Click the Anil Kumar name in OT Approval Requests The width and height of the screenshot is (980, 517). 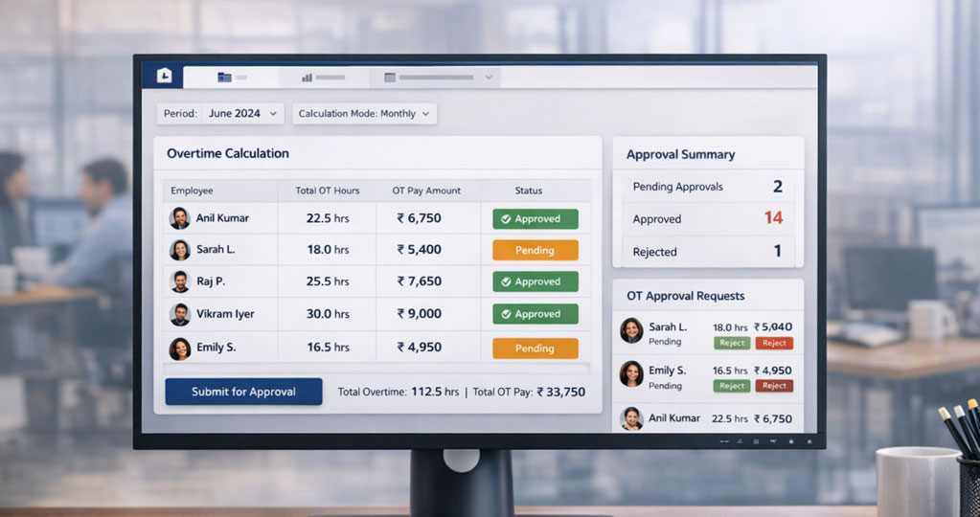point(674,418)
